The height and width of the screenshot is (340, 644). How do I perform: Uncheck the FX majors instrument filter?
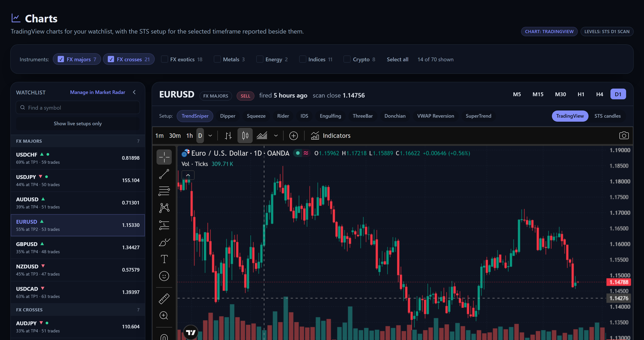(x=77, y=59)
